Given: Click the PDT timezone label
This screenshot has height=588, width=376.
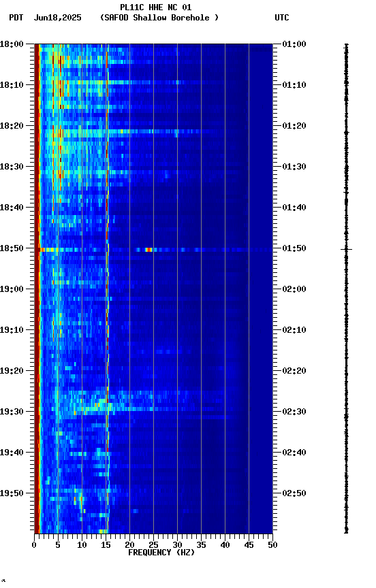Looking at the screenshot, I should pos(16,18).
